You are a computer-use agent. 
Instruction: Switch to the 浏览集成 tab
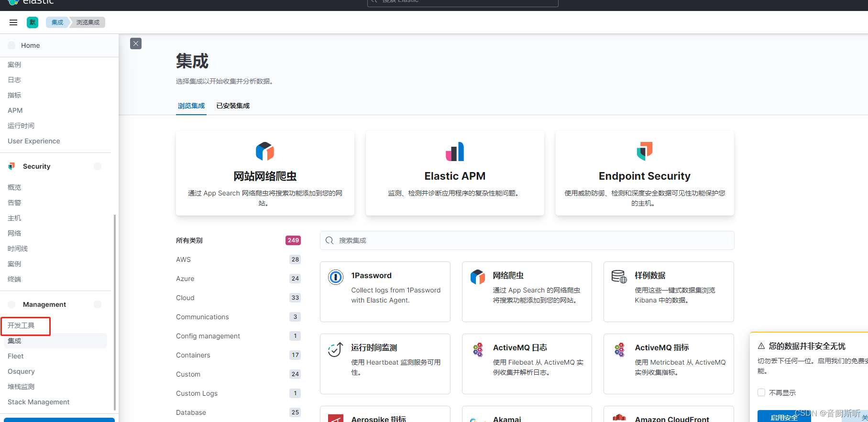191,106
